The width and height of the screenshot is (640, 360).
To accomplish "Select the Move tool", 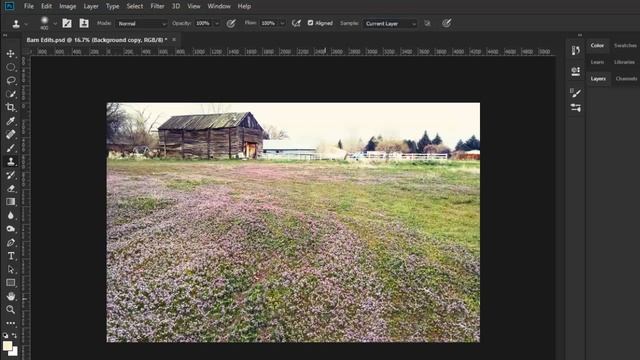I will pyautogui.click(x=11, y=53).
